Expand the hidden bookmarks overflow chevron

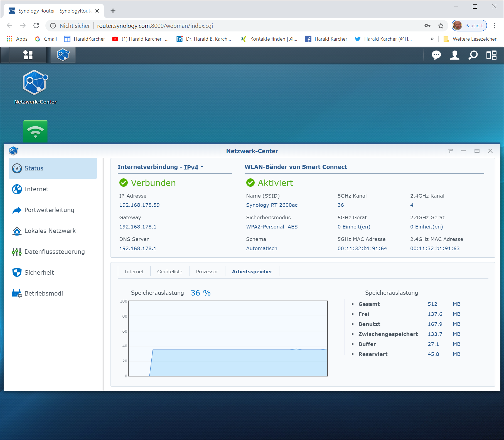[x=432, y=39]
